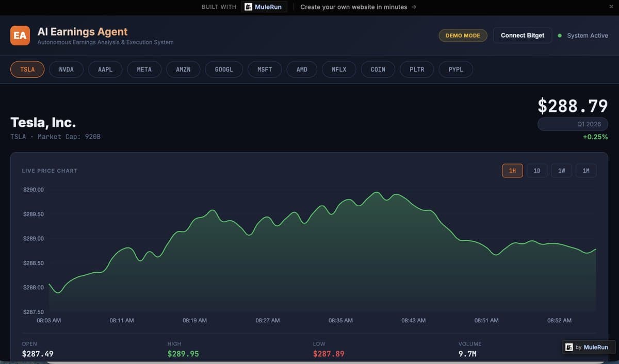Image resolution: width=619 pixels, height=364 pixels.
Task: Click the $288.50 y-axis label
Action: 34,263
